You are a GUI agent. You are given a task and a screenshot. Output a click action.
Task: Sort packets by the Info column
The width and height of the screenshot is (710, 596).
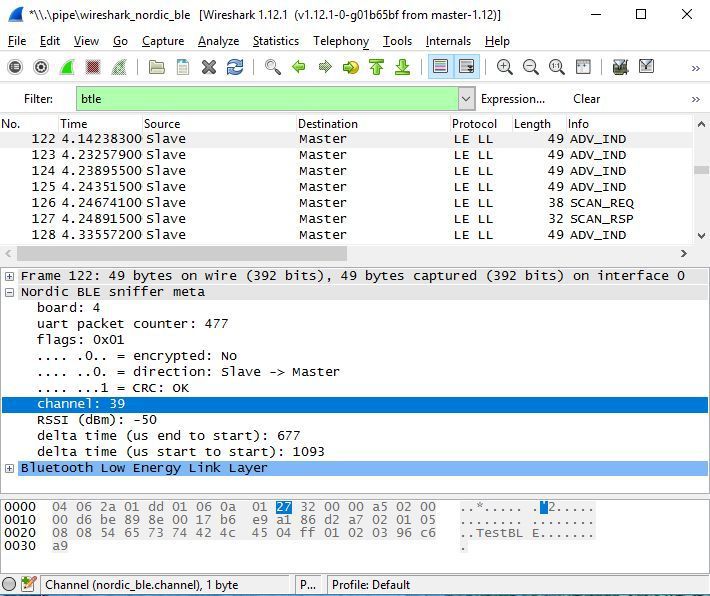(x=629, y=124)
